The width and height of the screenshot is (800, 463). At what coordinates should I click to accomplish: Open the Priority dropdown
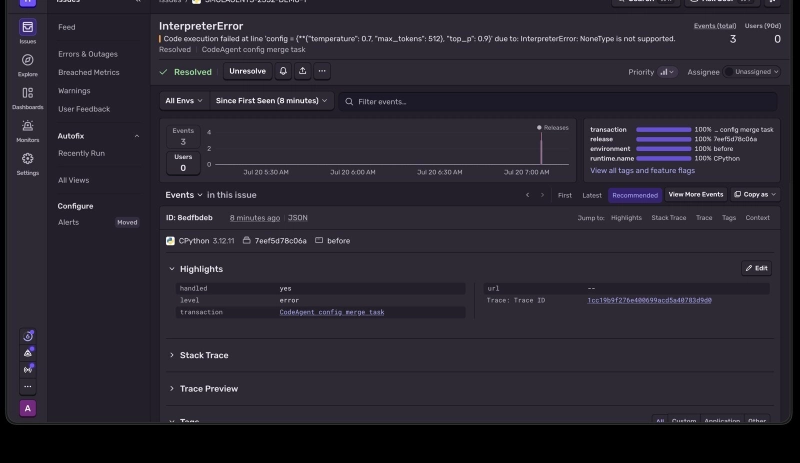667,72
